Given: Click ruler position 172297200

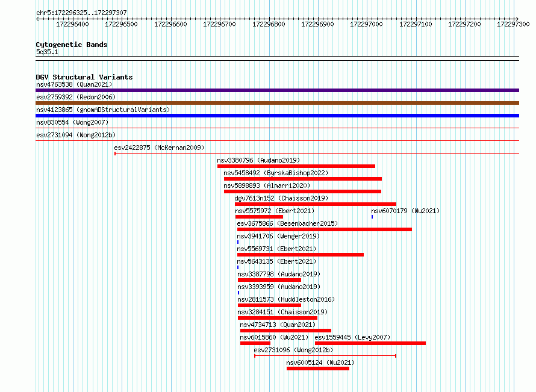Looking at the screenshot, I should 464,24.
